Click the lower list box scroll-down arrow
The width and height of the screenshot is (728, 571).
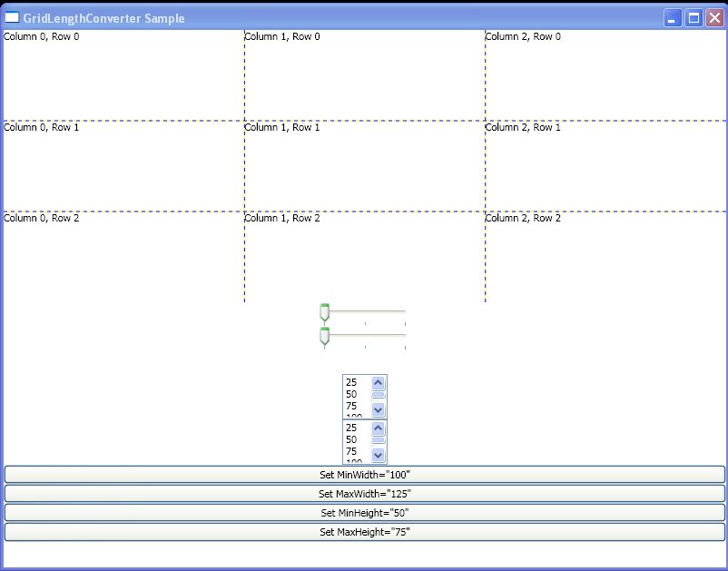point(379,455)
